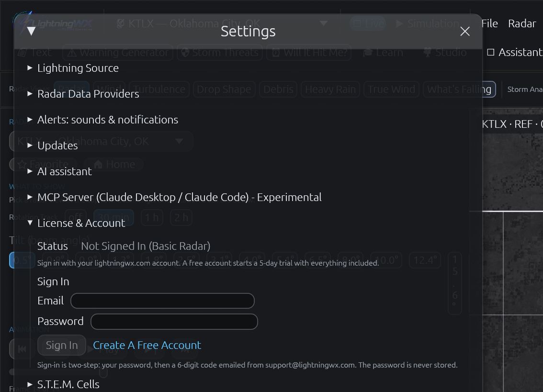The image size is (543, 392).
Task: Click the Sign In button
Action: point(62,345)
